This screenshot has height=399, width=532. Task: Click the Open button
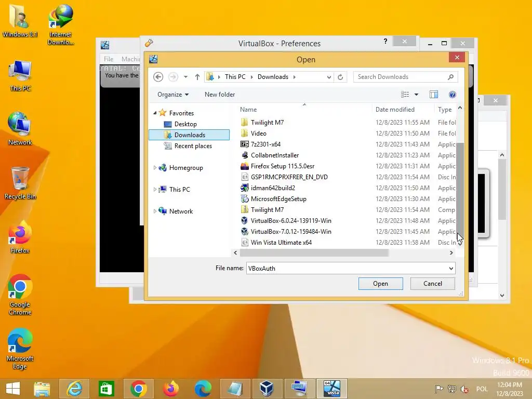[x=381, y=284]
